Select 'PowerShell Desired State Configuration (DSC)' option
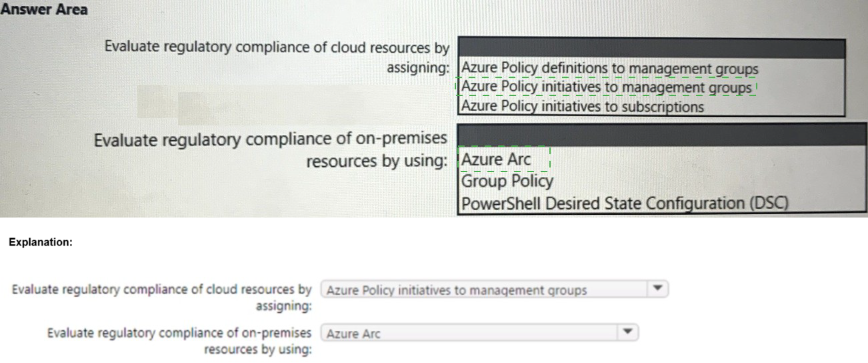 (624, 202)
